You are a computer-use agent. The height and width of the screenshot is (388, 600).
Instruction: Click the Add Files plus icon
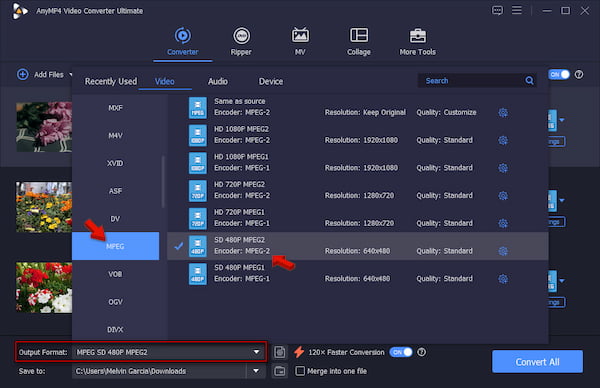(23, 74)
